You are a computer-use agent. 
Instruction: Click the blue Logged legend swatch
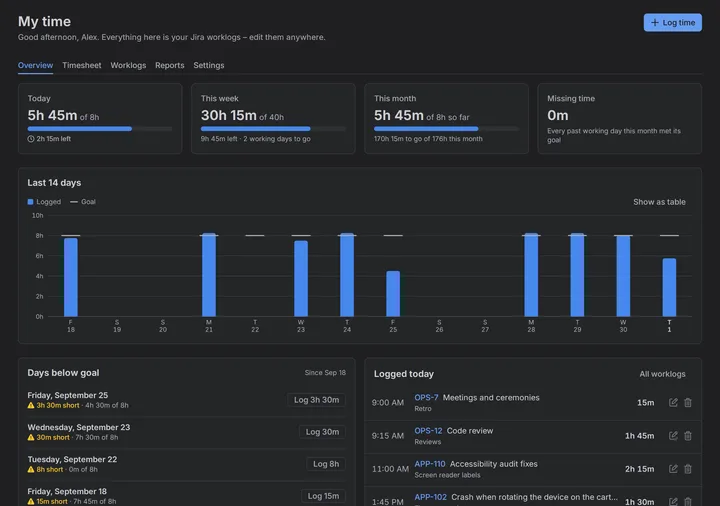pyautogui.click(x=30, y=202)
